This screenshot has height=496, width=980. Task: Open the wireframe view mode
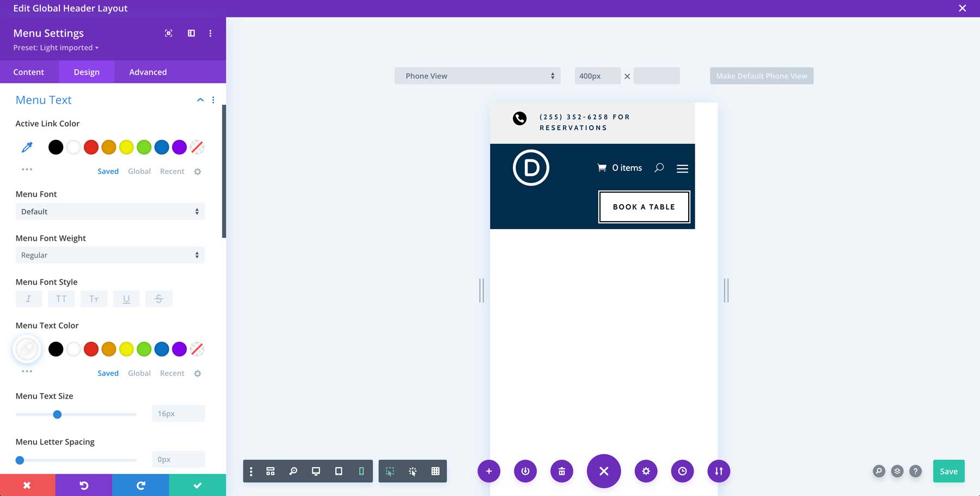pos(271,471)
